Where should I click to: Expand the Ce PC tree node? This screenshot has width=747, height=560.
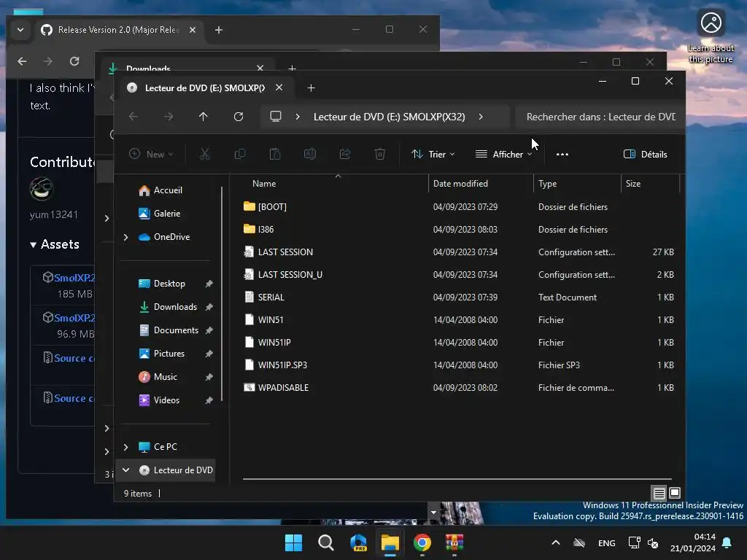(125, 447)
